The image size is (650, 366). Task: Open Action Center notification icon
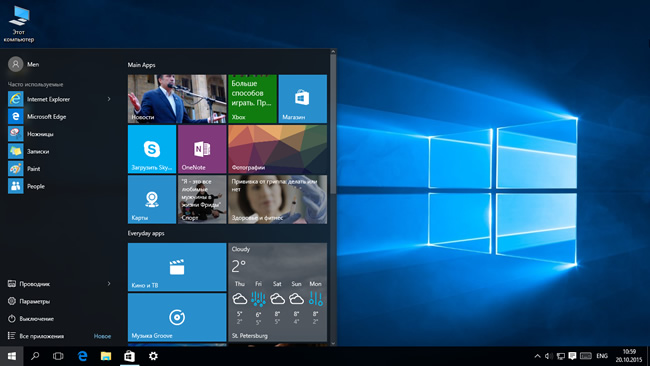[x=572, y=356]
